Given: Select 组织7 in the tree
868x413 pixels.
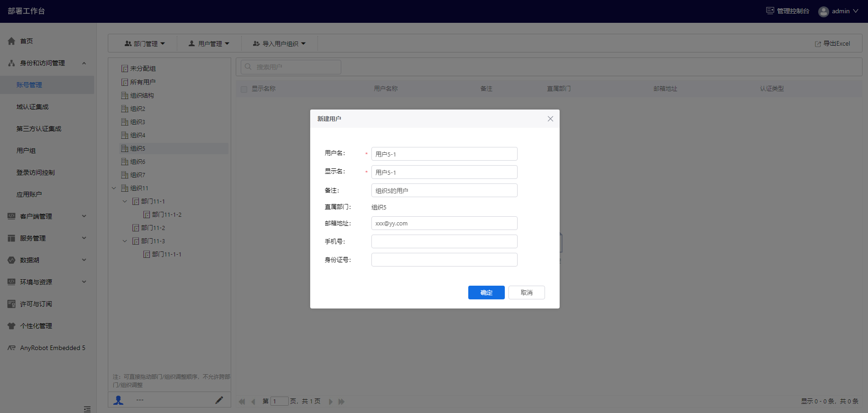Looking at the screenshot, I should tap(138, 175).
